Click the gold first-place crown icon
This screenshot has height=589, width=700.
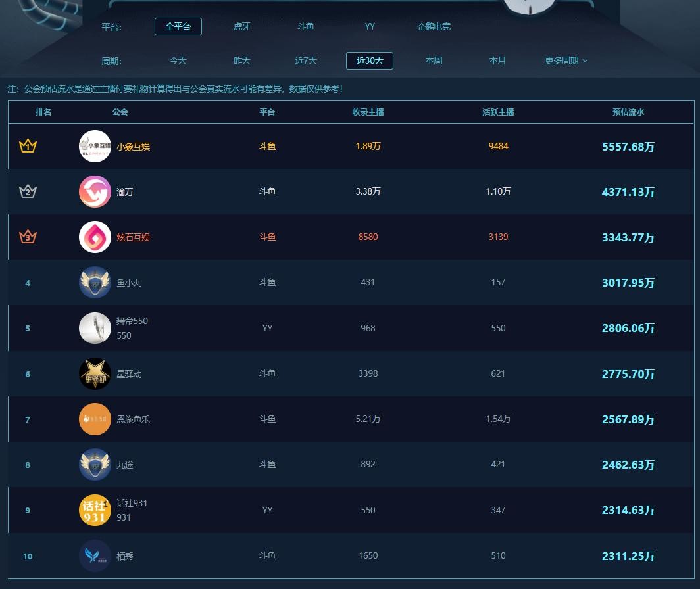(x=28, y=146)
